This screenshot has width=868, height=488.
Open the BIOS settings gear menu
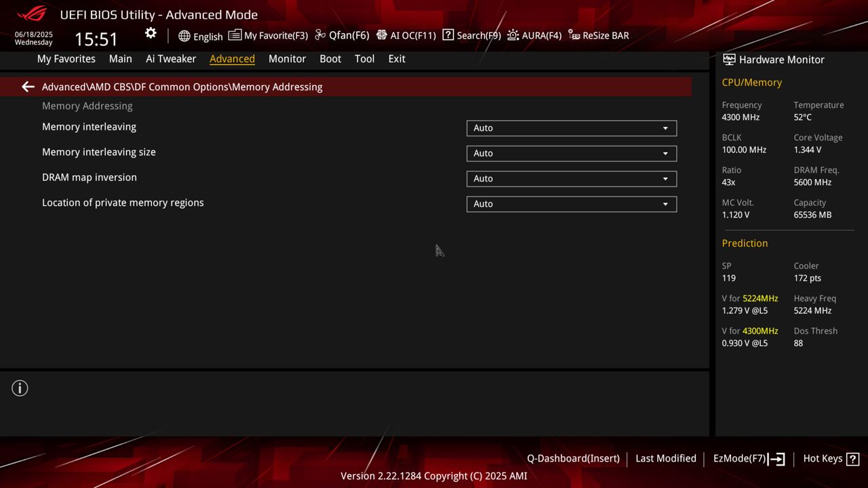pyautogui.click(x=151, y=33)
